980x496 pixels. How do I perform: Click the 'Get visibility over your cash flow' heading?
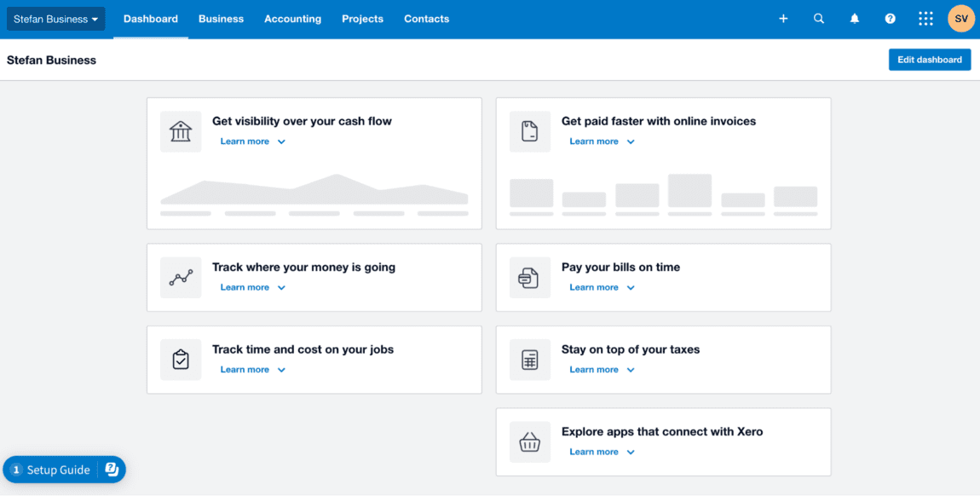click(x=302, y=121)
